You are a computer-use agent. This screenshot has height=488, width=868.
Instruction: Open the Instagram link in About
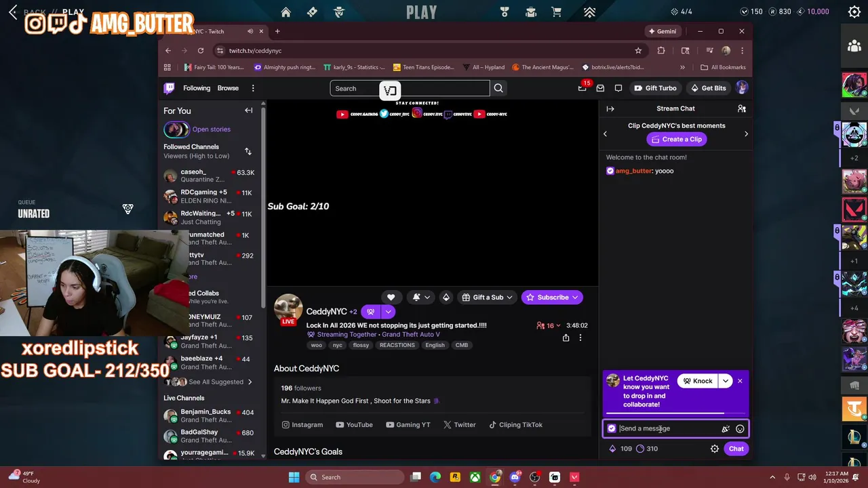(x=302, y=425)
